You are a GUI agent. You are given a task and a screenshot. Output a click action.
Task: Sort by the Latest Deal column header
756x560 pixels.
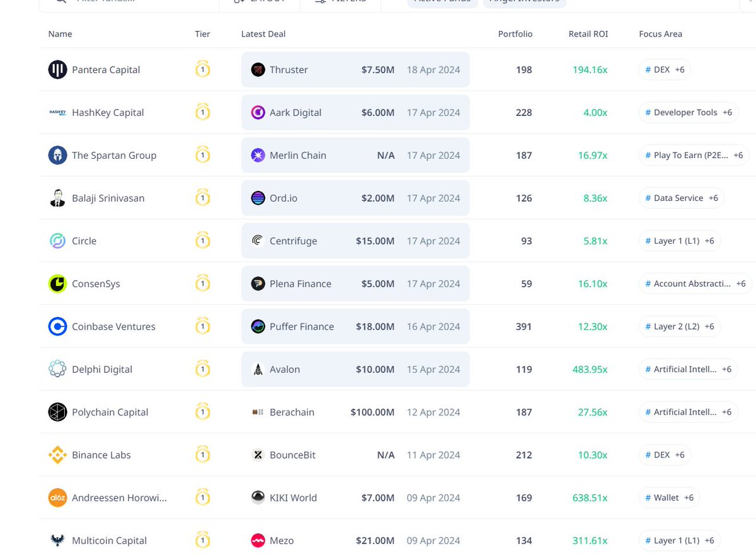click(x=263, y=34)
